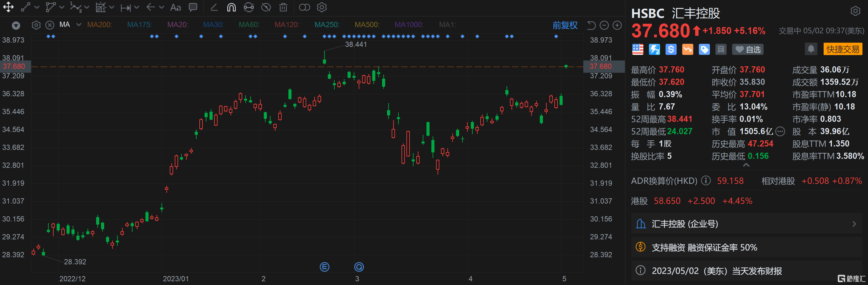
Task: Click the 支持融资 融资保证金率 50% row
Action: tap(746, 247)
